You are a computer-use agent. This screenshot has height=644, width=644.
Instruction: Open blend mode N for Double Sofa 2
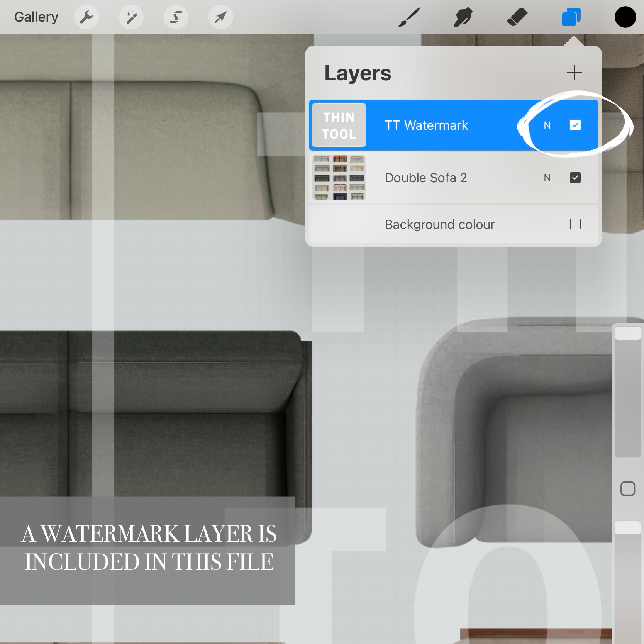[x=547, y=178]
